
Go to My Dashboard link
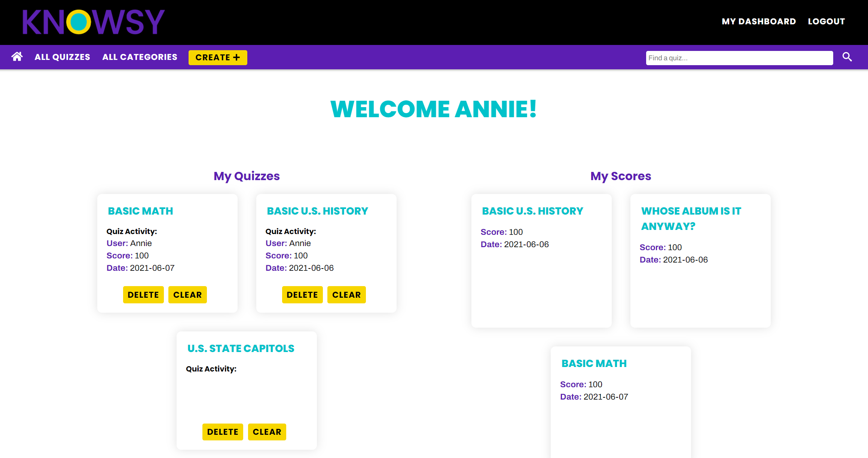point(758,21)
